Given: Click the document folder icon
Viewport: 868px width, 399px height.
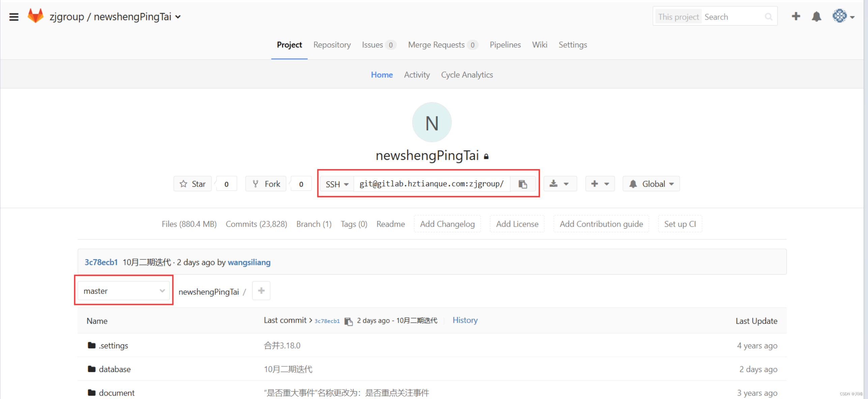Looking at the screenshot, I should [91, 392].
